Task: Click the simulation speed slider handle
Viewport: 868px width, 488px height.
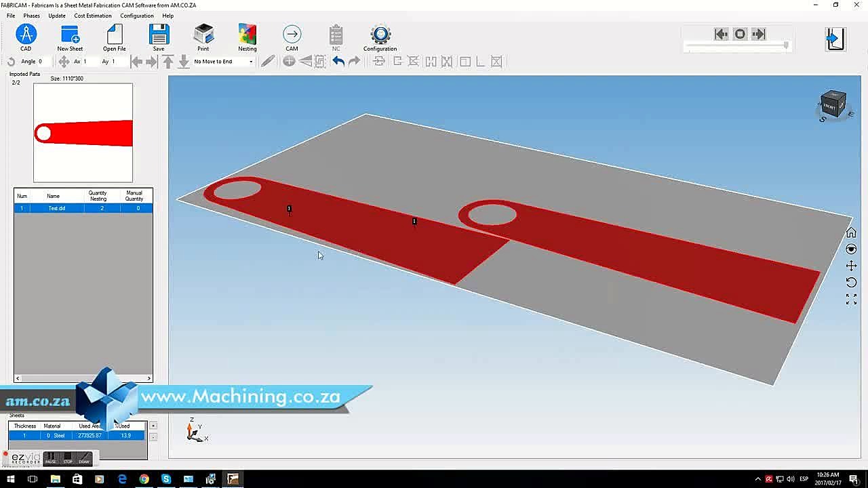Action: (x=786, y=45)
